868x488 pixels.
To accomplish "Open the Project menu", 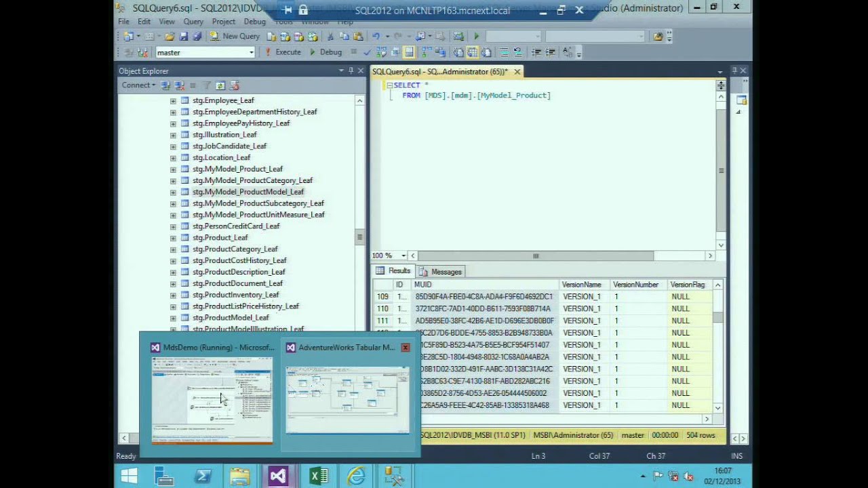I will pyautogui.click(x=224, y=22).
